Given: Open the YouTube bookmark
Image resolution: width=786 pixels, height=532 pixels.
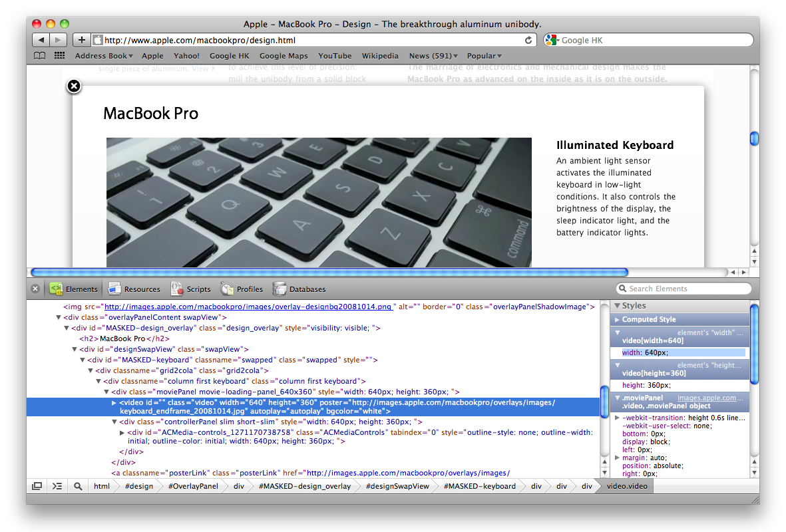Looking at the screenshot, I should pyautogui.click(x=335, y=56).
